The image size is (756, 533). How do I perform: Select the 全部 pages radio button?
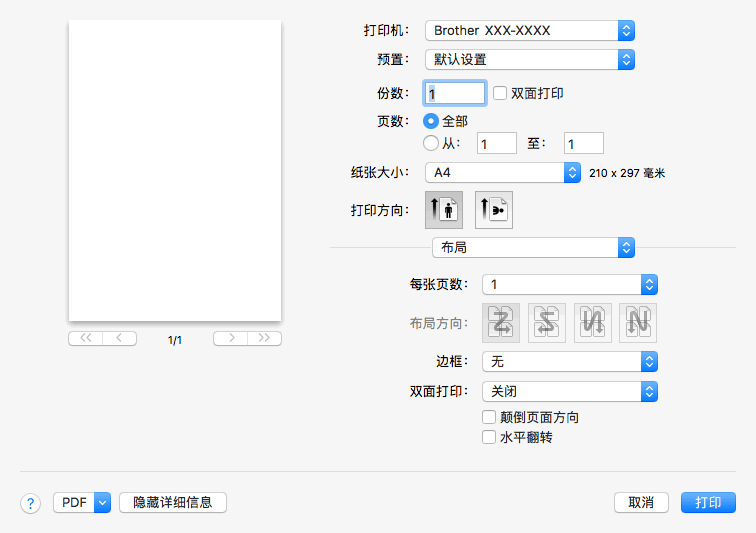coord(431,121)
